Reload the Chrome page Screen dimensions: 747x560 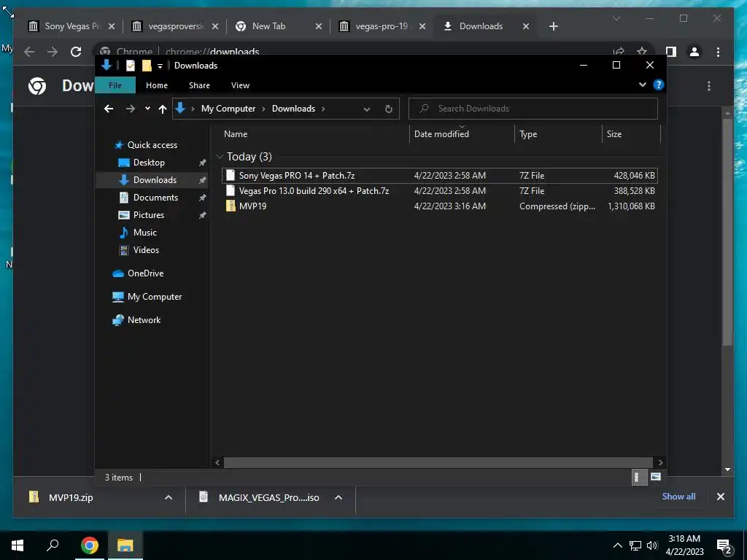coord(76,52)
